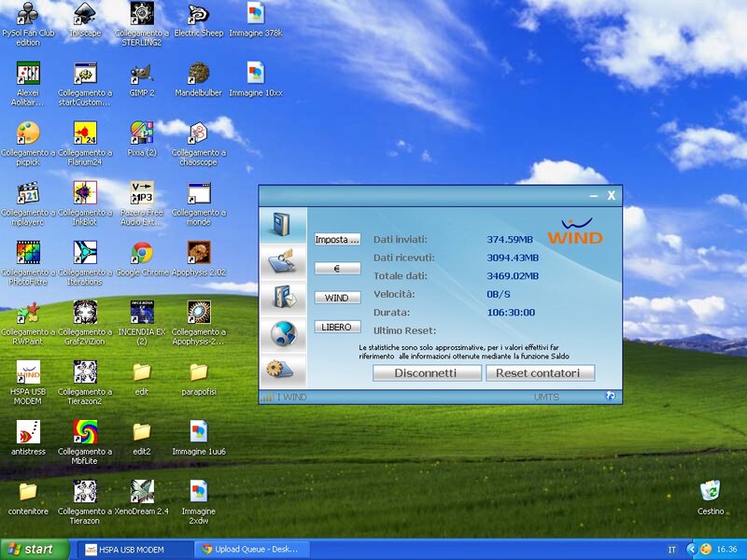Expand hidden system tray icons arrow
Viewport: 747px width, 560px height.
[691, 550]
